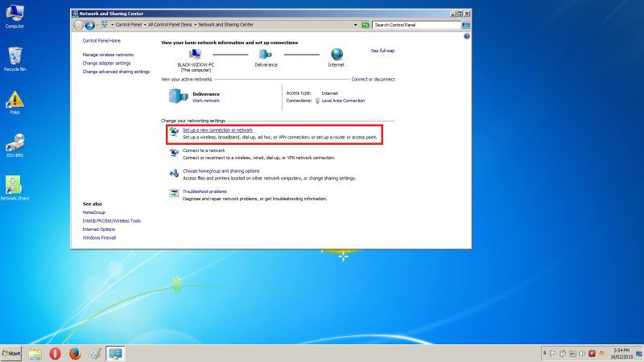Open the Local Area Connection link
644x362 pixels.
tap(343, 101)
